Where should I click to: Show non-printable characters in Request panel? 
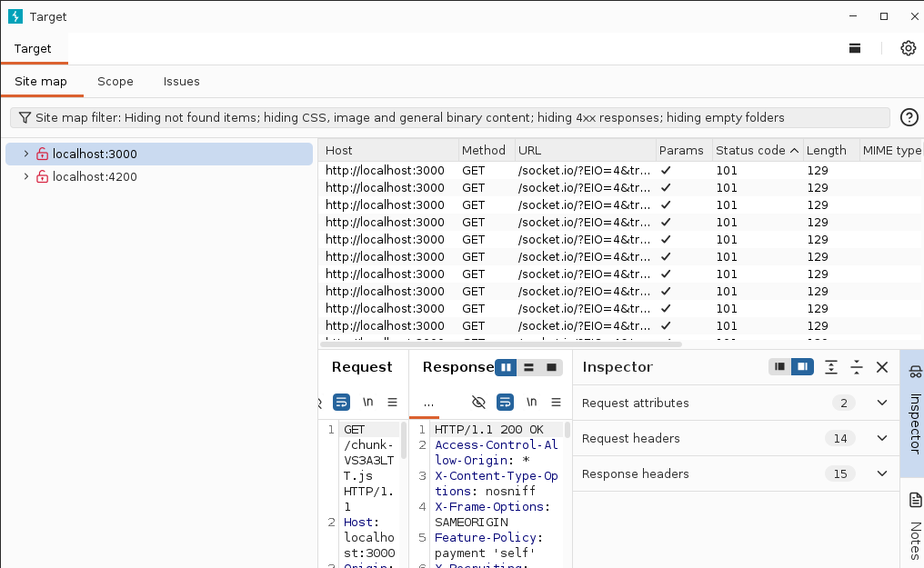point(367,402)
